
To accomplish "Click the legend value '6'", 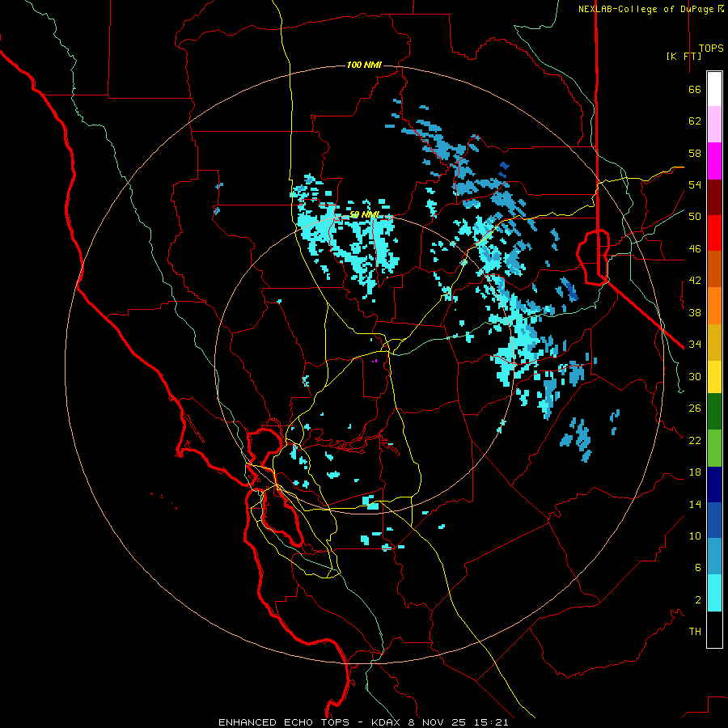I will [x=698, y=567].
